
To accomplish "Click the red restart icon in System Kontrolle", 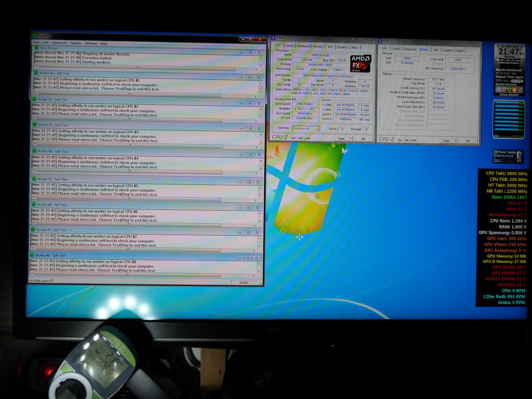I will point(504,90).
